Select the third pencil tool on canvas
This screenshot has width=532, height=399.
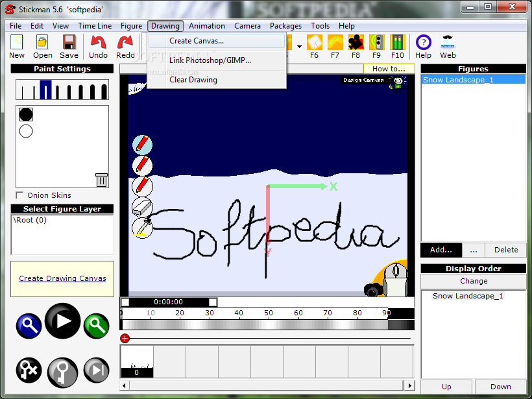pyautogui.click(x=142, y=186)
